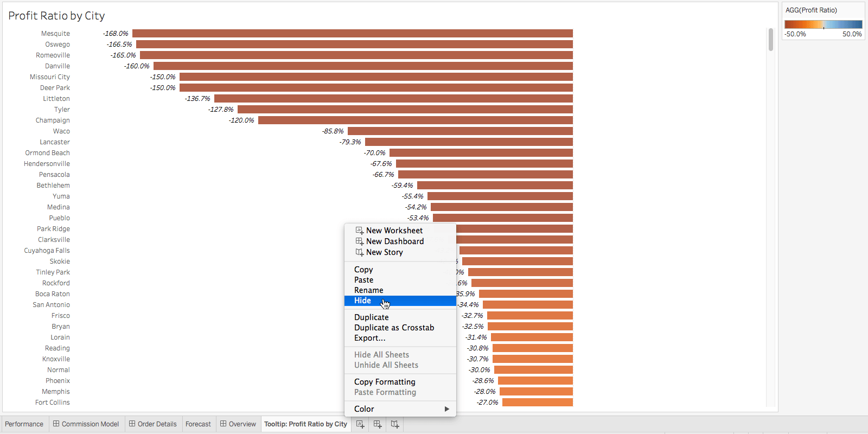Click the New Dashboard icon in tab bar
This screenshot has height=434, width=868.
378,424
